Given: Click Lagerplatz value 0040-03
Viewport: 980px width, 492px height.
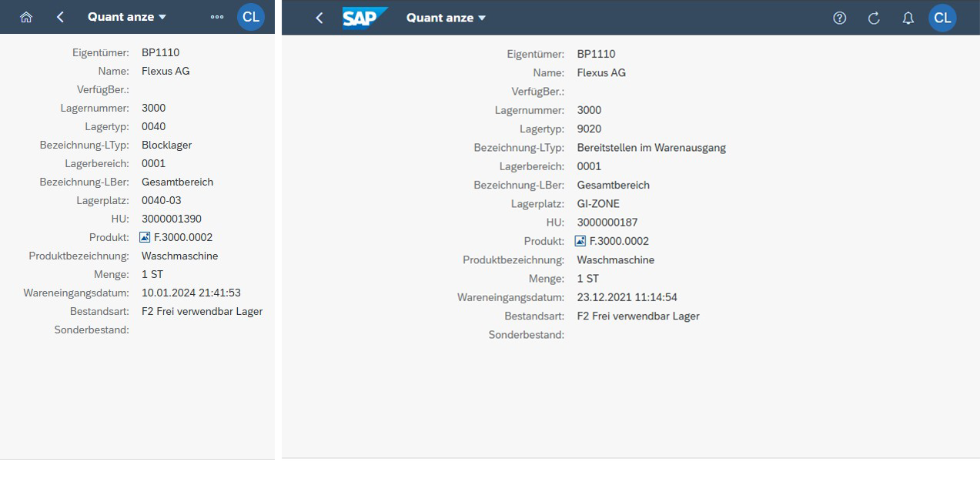Looking at the screenshot, I should [162, 200].
